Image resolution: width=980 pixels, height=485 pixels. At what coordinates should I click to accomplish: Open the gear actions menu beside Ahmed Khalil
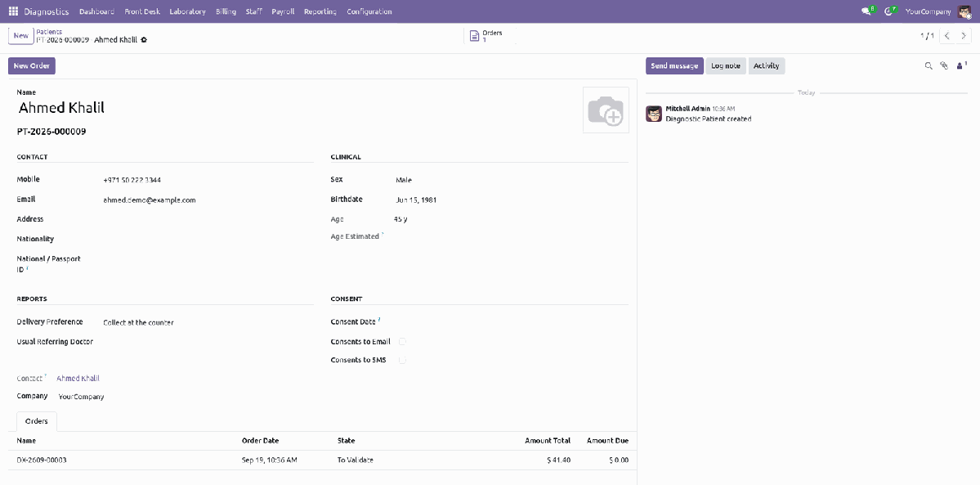coord(144,40)
